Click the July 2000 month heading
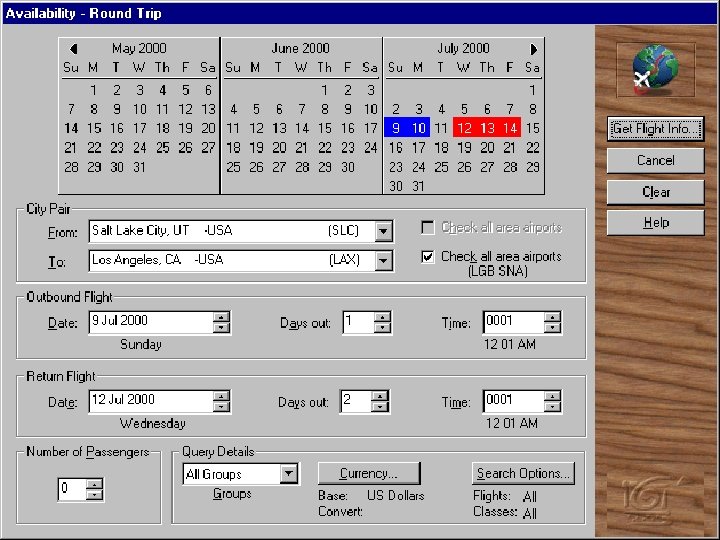 tap(463, 48)
